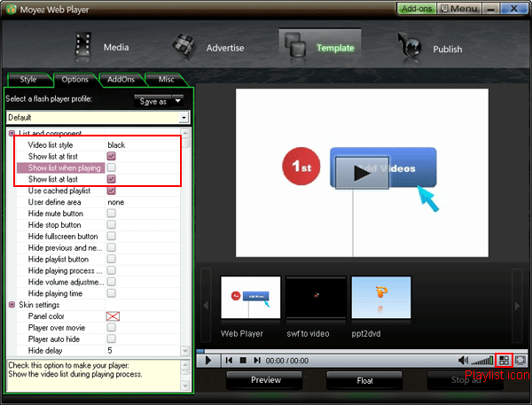Toggle the playlist icon in player bar

pos(505,360)
